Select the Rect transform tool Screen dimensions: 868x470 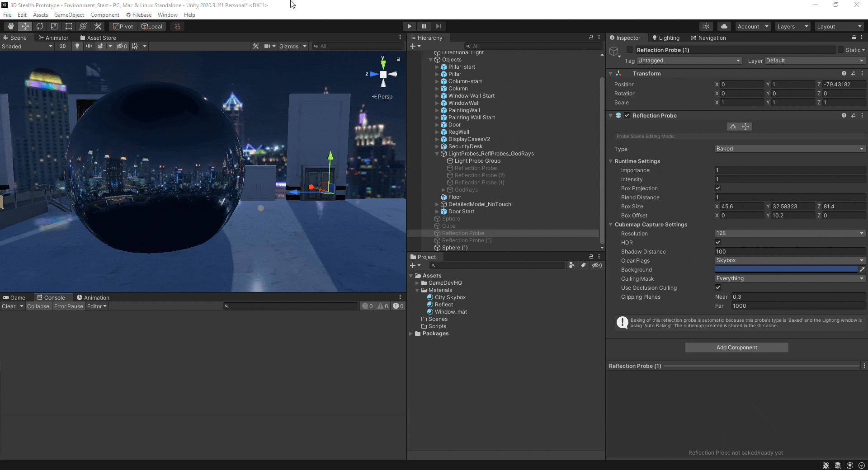(x=69, y=26)
